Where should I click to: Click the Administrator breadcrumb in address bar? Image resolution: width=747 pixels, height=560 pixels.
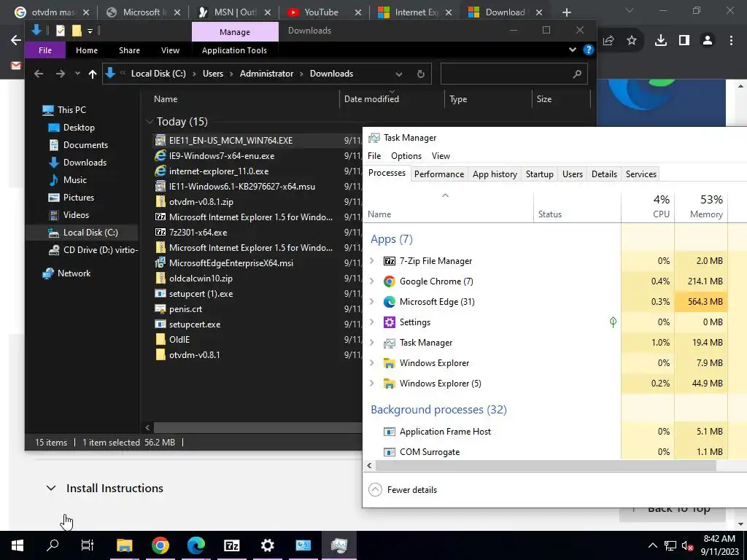pyautogui.click(x=266, y=74)
